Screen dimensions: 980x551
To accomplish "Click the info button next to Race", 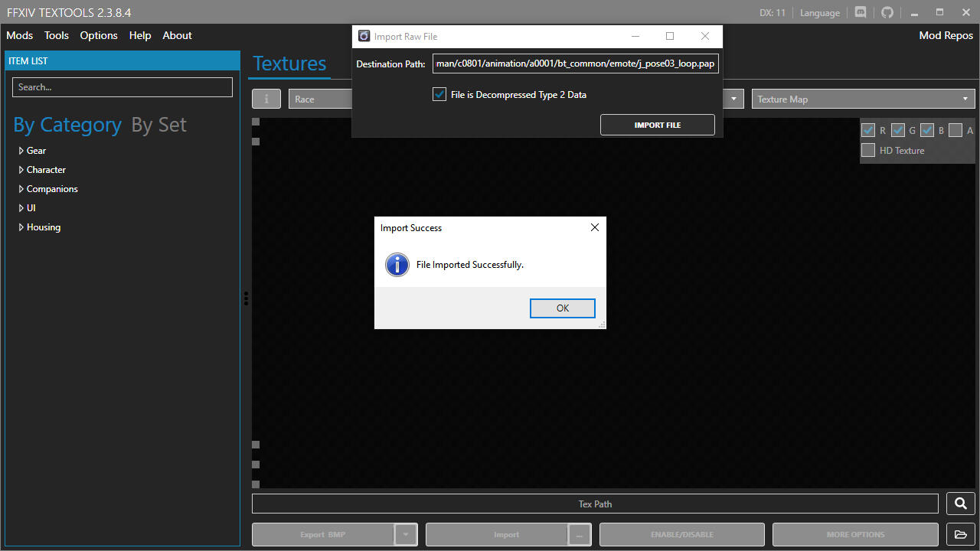I will click(x=266, y=99).
